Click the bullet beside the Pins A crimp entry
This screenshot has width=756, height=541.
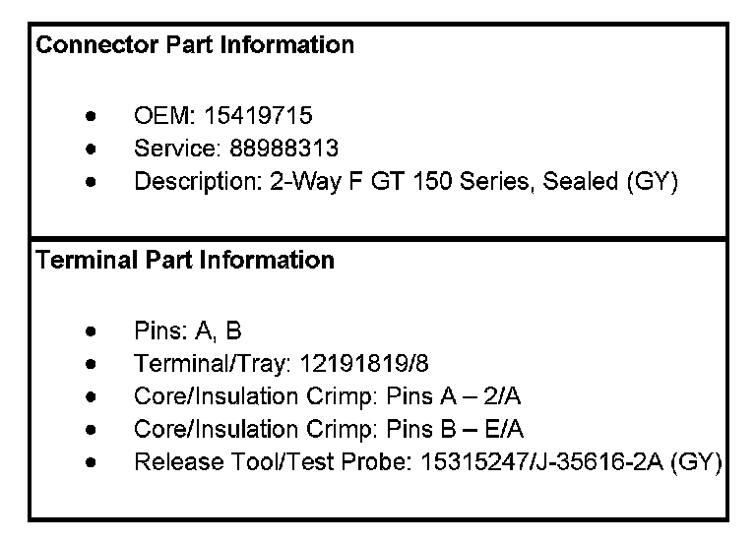[x=92, y=396]
